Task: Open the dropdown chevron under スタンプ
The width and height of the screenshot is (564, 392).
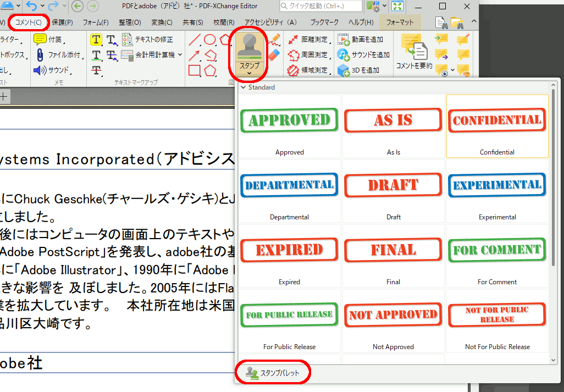Action: point(249,73)
